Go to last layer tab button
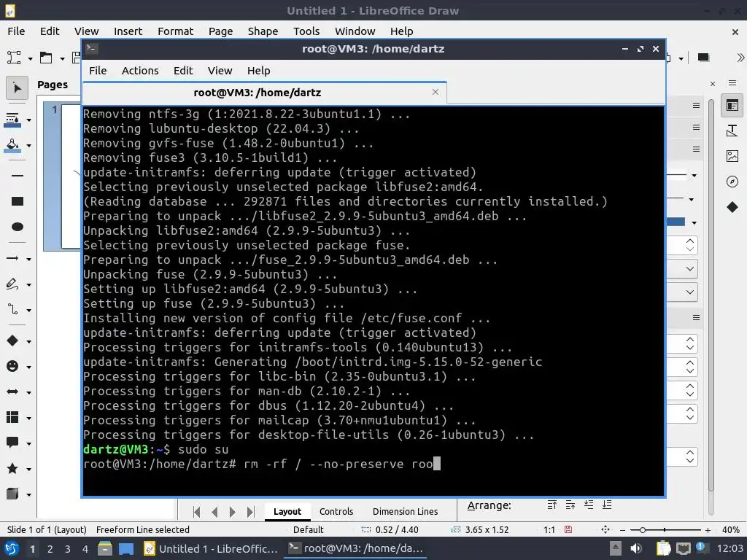 251,512
